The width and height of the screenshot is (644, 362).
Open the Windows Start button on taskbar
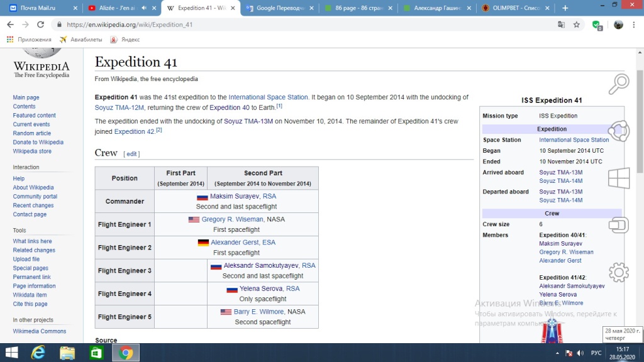11,353
